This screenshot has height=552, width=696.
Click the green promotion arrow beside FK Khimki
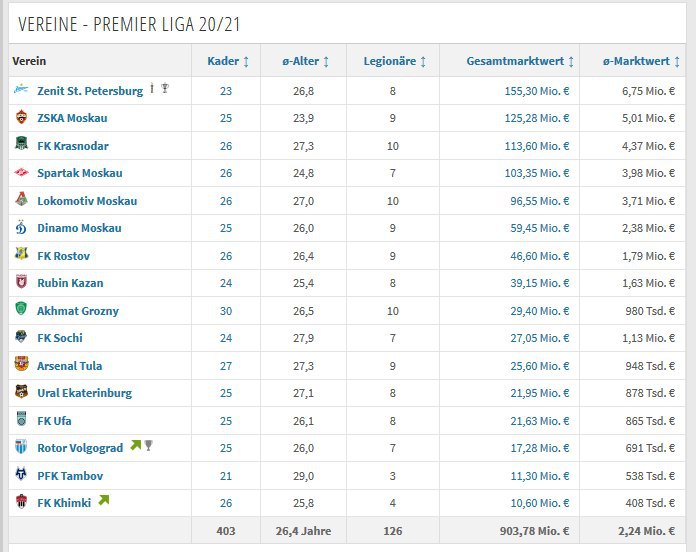pyautogui.click(x=104, y=501)
